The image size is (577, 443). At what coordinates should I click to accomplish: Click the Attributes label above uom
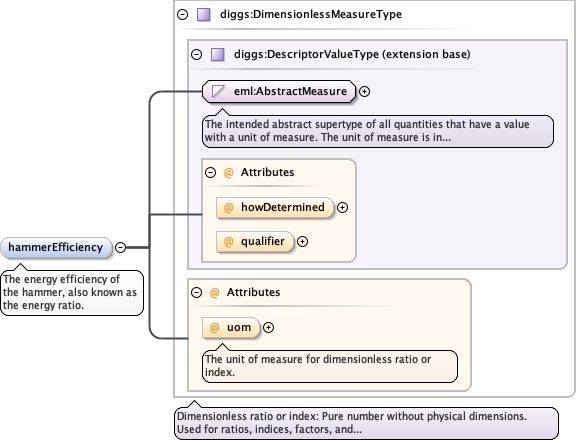coord(254,293)
